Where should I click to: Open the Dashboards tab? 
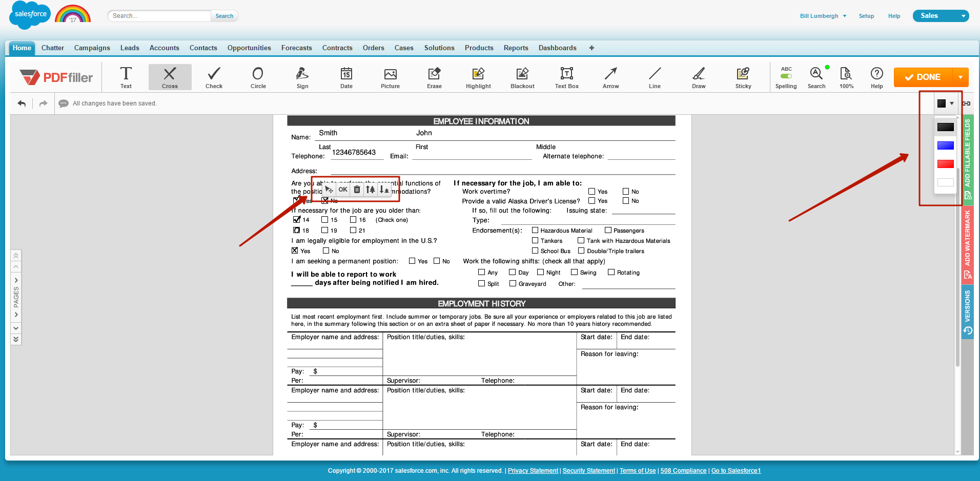[x=557, y=48]
